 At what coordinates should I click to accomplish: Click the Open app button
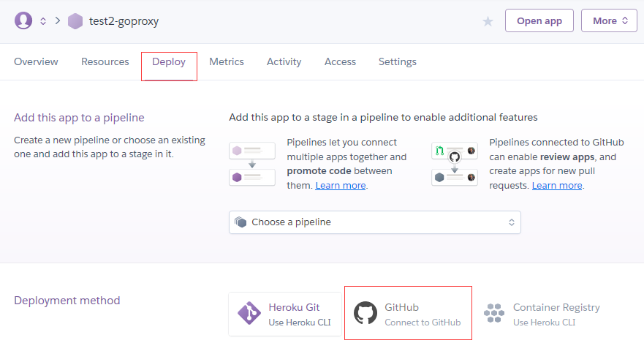(x=539, y=20)
